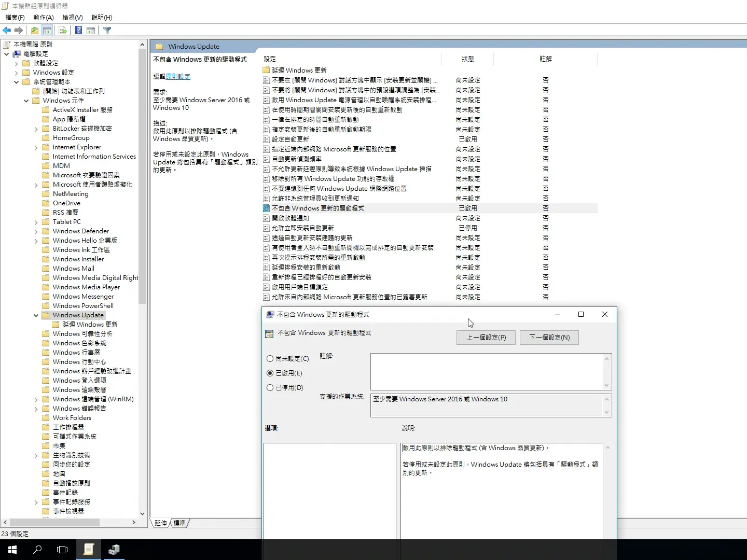The height and width of the screenshot is (560, 747).
Task: Click the Export List toolbar icon
Action: 62,31
